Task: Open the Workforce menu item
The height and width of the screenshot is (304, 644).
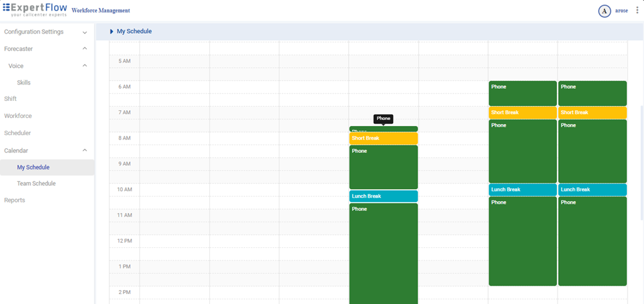Action: pos(18,116)
